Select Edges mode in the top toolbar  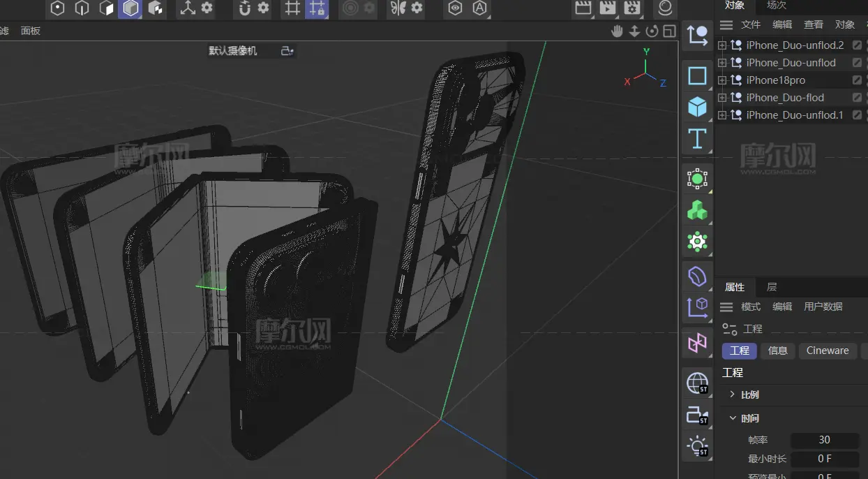tap(82, 8)
